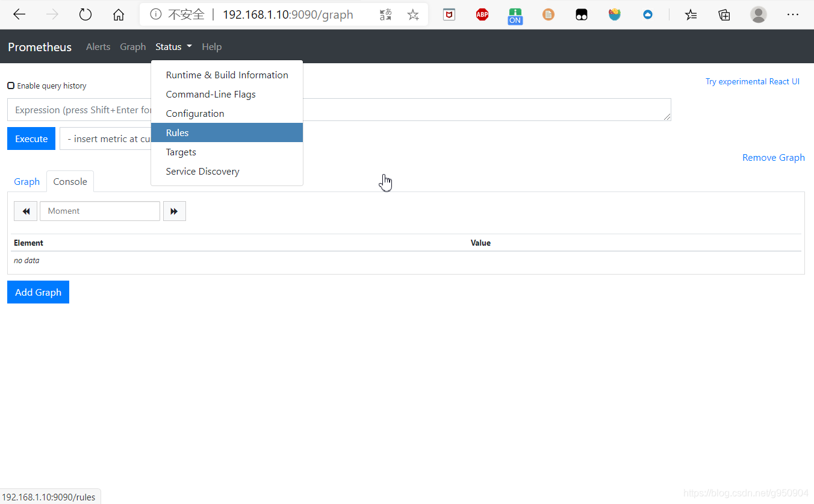Enable query history checkbox
This screenshot has height=504, width=814.
click(x=11, y=86)
